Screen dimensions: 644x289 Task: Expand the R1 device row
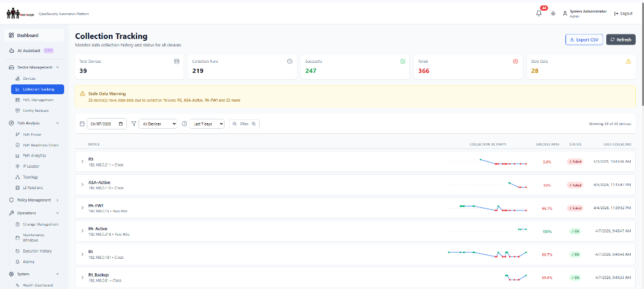[82, 254]
